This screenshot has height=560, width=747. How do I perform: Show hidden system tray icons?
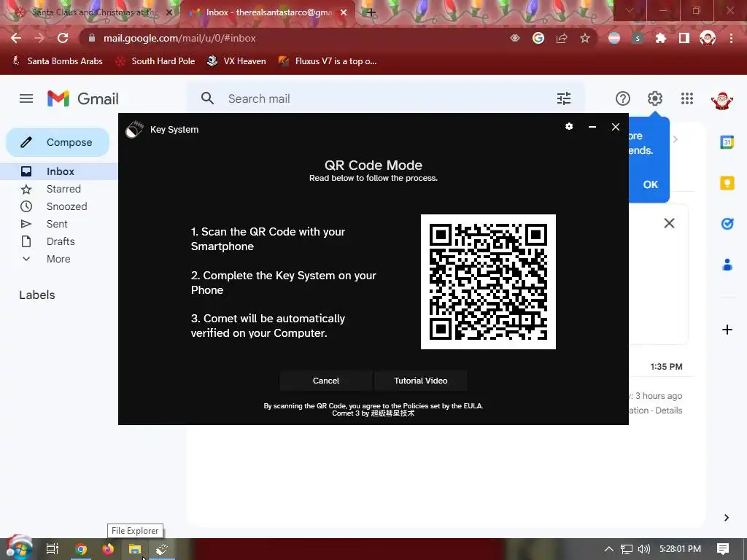coord(608,549)
